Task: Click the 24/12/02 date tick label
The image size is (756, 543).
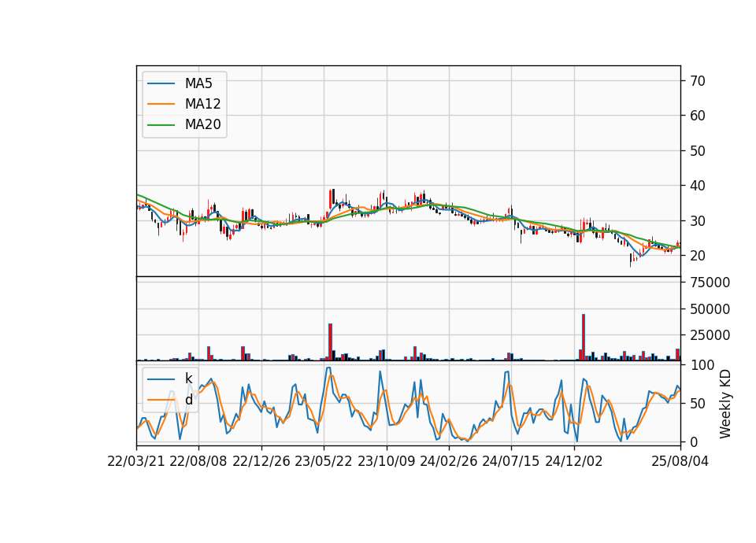Action: tap(574, 461)
